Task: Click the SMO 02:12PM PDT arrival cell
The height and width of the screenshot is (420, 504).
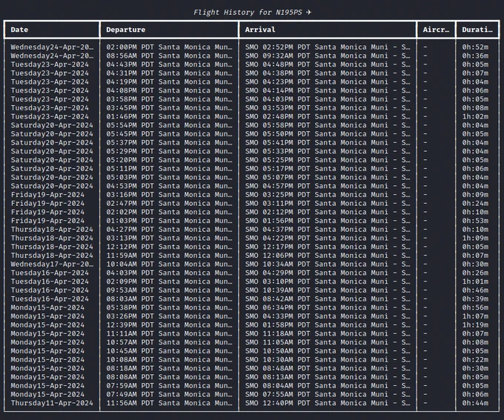Action: (328, 212)
